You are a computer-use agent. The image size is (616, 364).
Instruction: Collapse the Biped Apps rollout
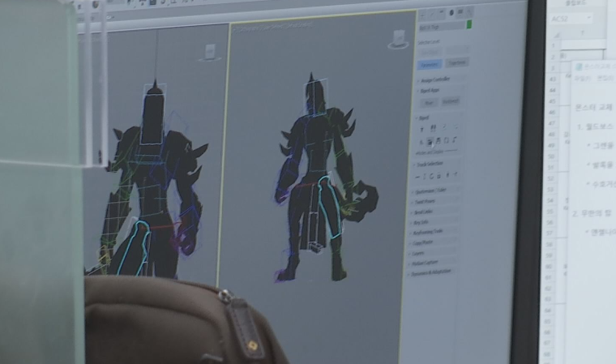[430, 91]
